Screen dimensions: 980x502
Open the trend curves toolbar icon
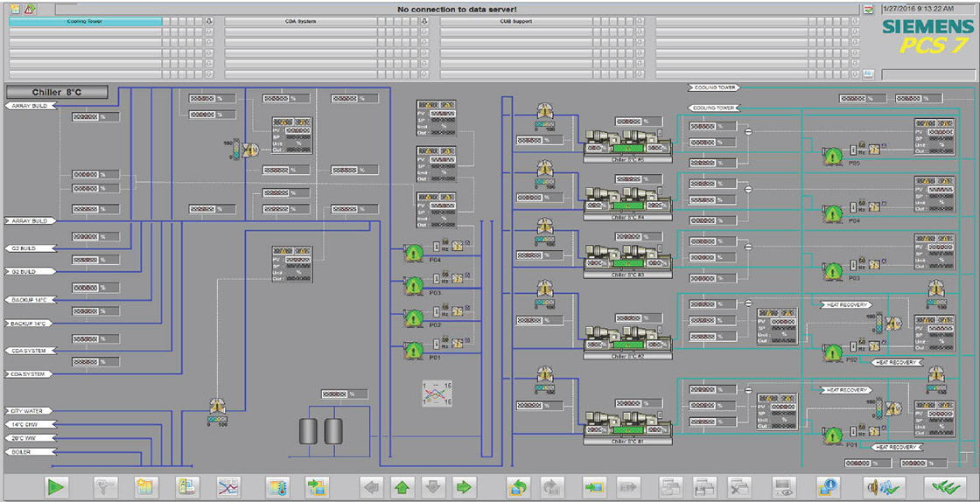click(x=227, y=486)
